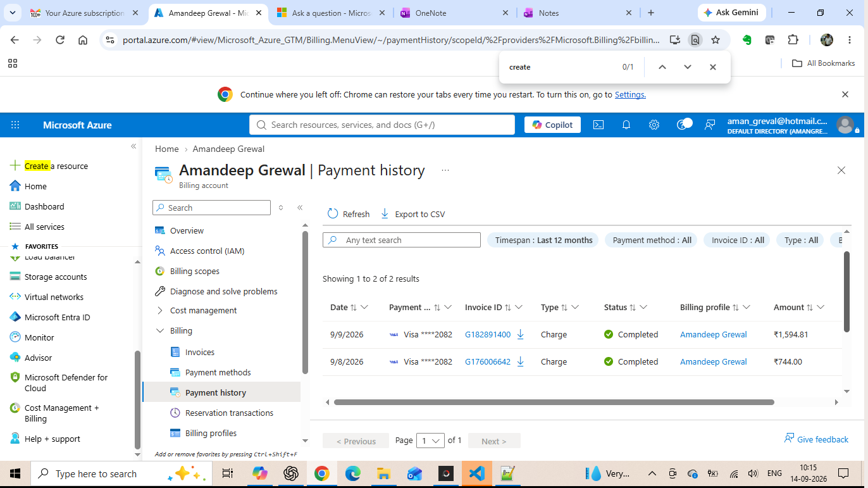Click the Any text search filter box

pos(402,240)
